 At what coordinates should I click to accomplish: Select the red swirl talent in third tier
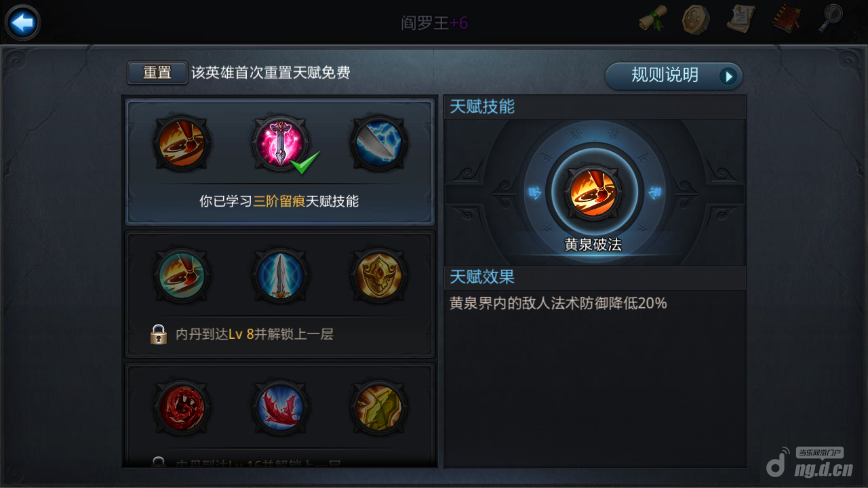point(182,407)
